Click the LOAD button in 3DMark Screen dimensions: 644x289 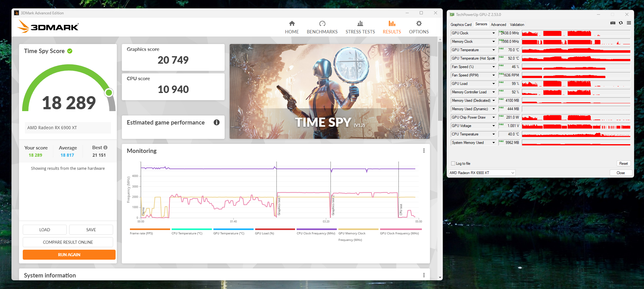45,230
